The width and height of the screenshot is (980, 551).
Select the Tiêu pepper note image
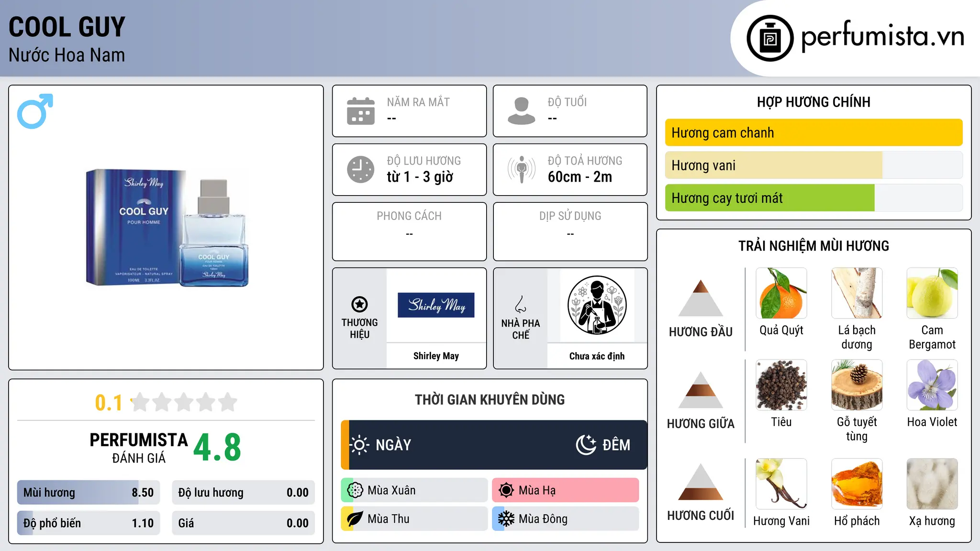point(781,385)
